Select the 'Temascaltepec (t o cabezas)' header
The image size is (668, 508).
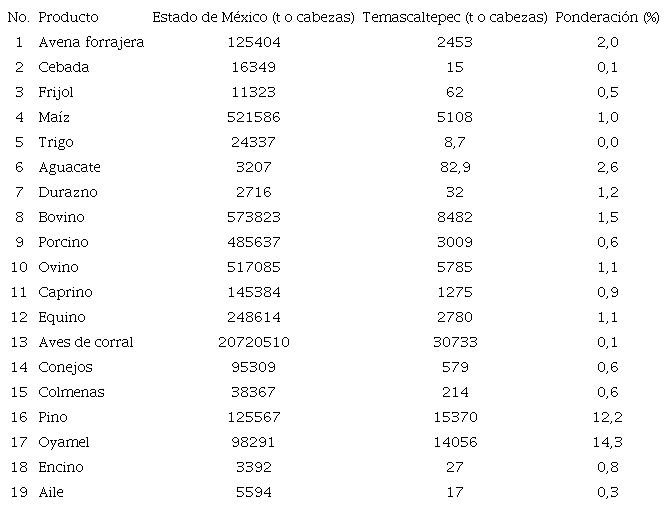[455, 17]
